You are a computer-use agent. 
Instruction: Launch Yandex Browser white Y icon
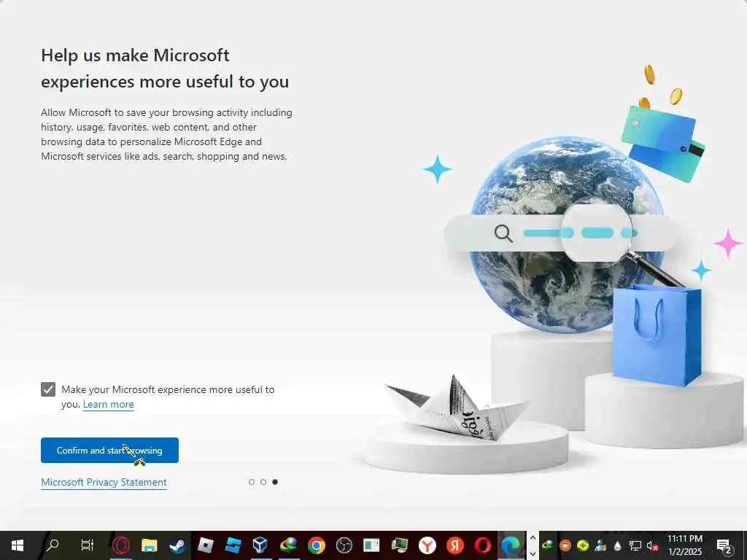[427, 545]
